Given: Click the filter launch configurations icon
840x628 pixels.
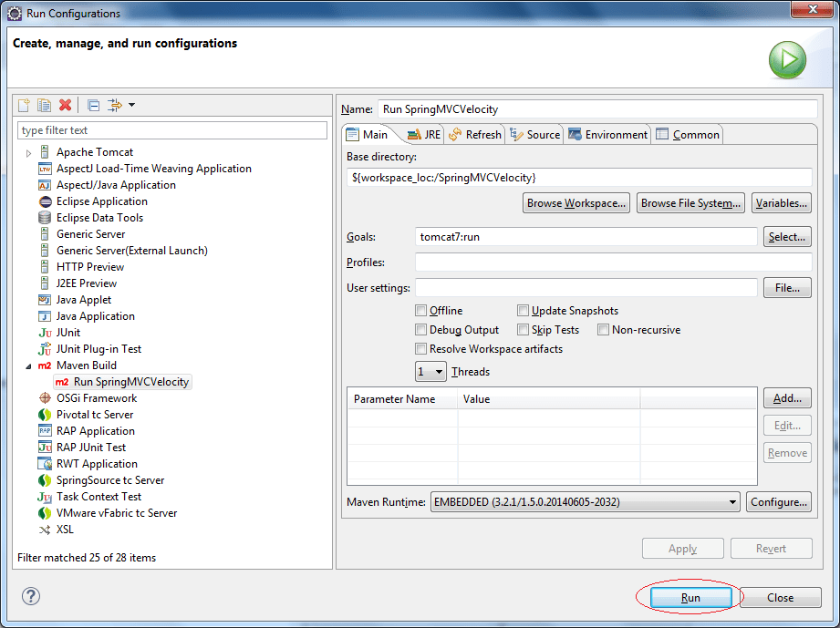Looking at the screenshot, I should (x=115, y=105).
